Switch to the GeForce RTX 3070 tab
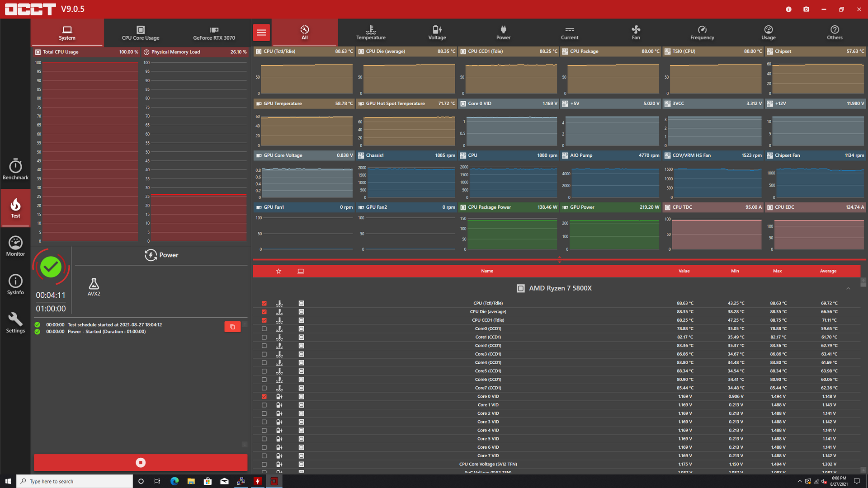The image size is (868, 488). 214,33
